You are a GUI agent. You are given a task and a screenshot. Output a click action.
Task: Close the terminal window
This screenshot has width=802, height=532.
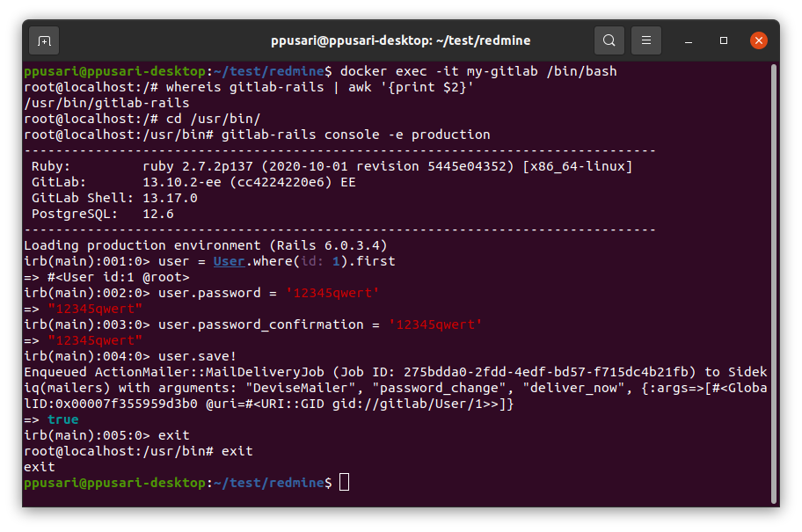pos(759,40)
